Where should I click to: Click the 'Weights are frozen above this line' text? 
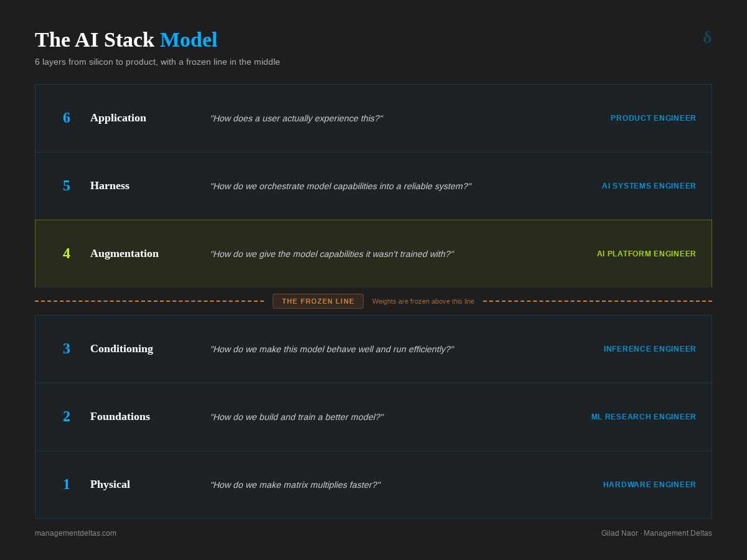pos(423,301)
